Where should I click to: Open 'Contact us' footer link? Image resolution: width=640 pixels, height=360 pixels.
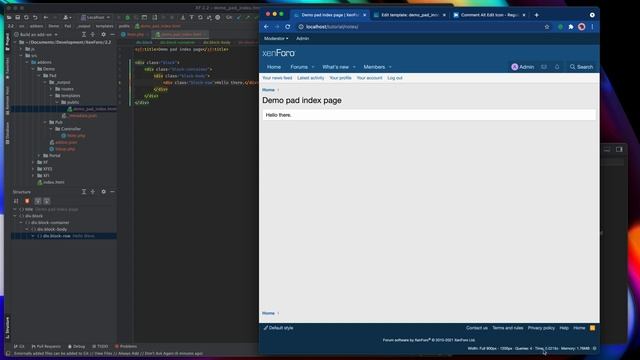[477, 328]
